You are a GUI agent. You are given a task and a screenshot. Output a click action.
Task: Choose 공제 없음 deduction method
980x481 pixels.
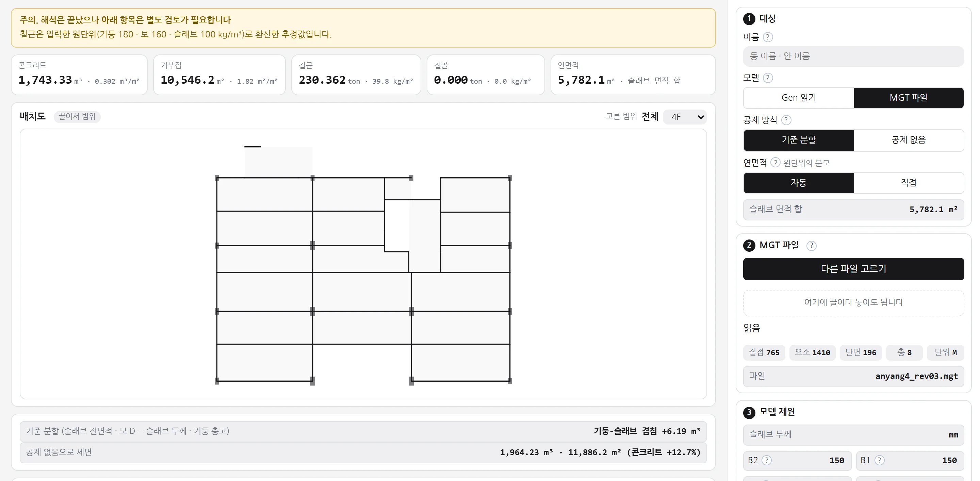click(909, 140)
